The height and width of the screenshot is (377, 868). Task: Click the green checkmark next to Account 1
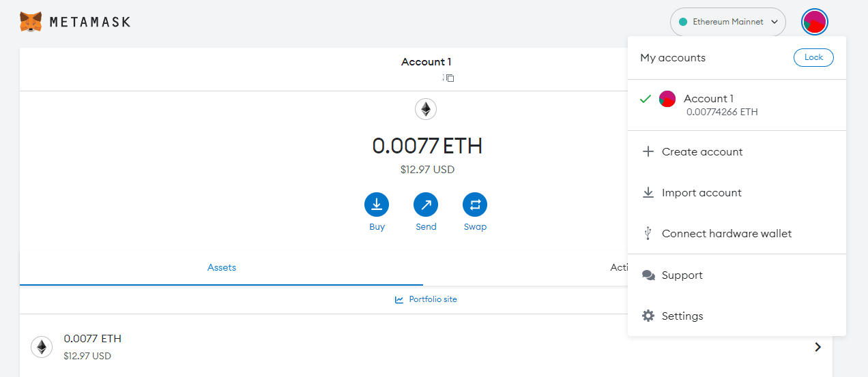646,99
